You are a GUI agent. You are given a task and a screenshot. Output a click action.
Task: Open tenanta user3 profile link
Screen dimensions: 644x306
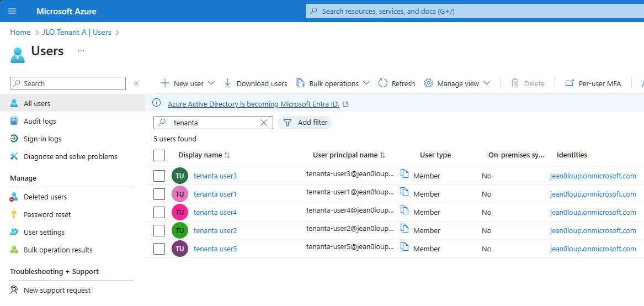[215, 176]
